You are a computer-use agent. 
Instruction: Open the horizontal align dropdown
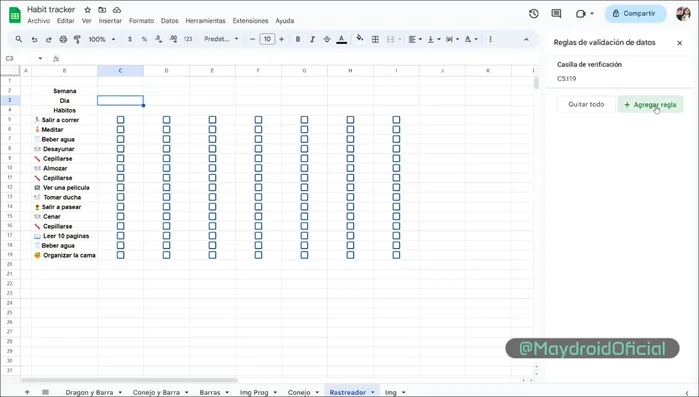pos(415,39)
